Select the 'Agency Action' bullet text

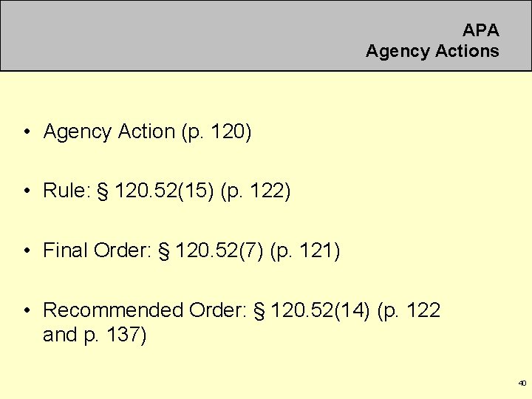(109, 132)
